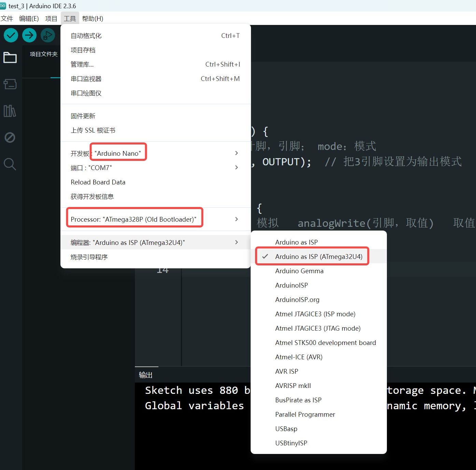
Task: Open the Boards Manager sidebar icon
Action: tap(10, 84)
